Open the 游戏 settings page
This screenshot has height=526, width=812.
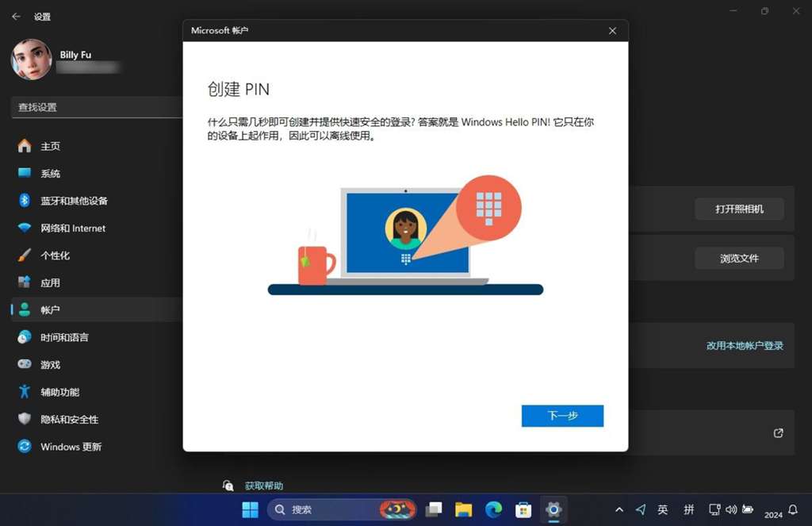pos(97,364)
